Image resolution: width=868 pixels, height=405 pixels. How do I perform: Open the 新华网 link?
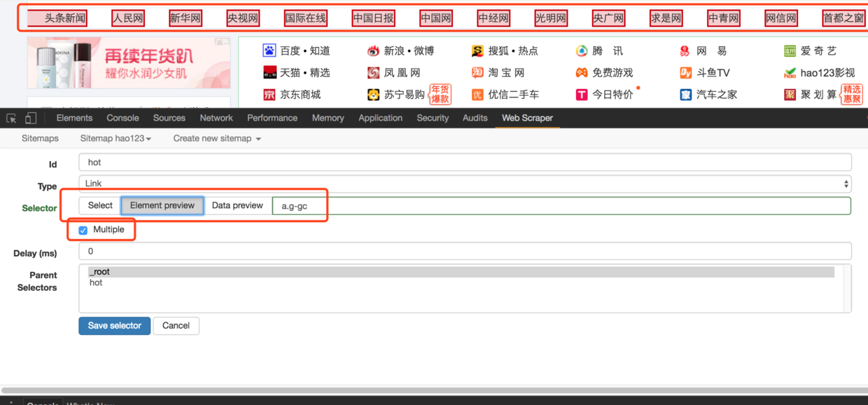click(185, 18)
